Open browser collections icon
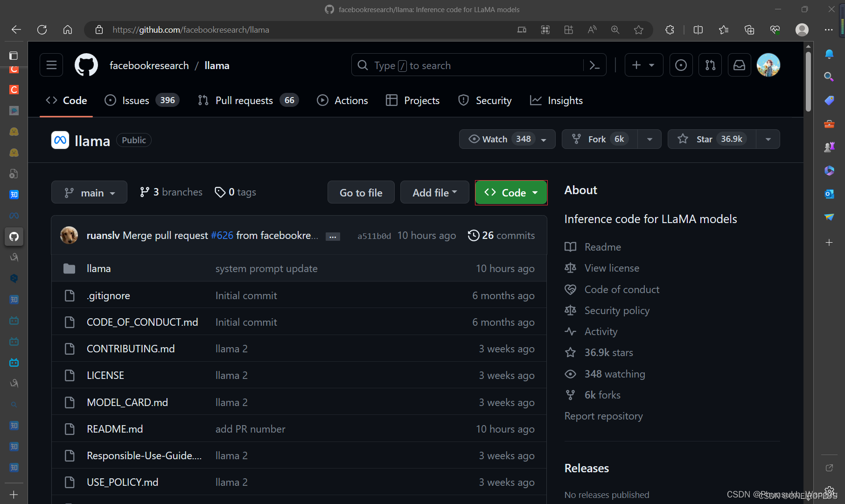 (749, 30)
